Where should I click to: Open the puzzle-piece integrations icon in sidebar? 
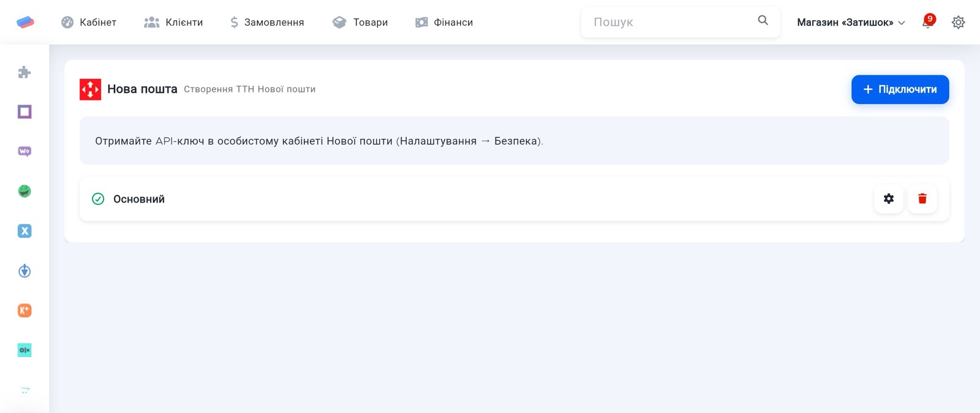point(24,72)
